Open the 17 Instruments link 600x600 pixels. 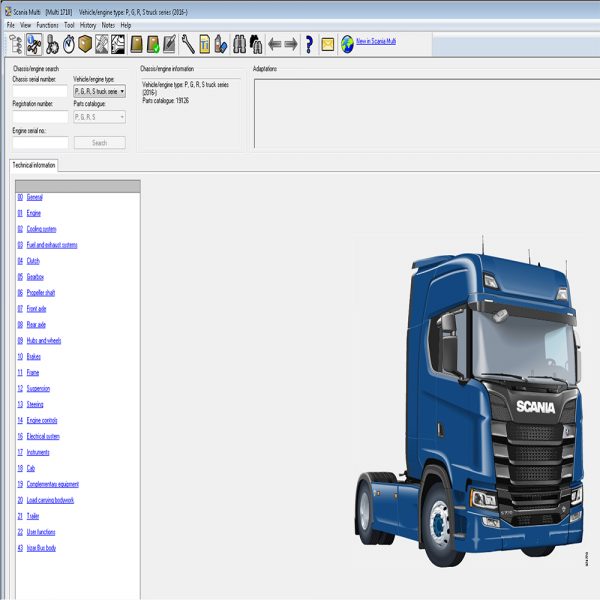pyautogui.click(x=33, y=452)
